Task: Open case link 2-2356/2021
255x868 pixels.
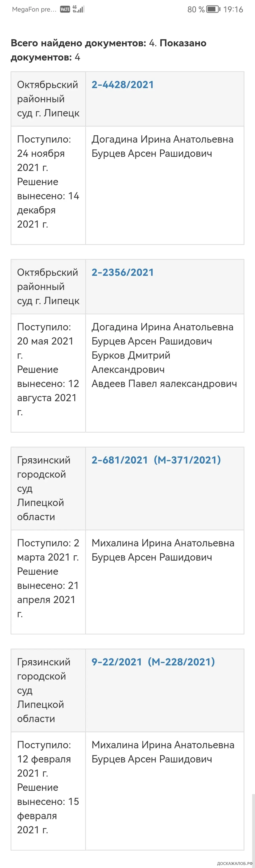Action: click(x=123, y=272)
